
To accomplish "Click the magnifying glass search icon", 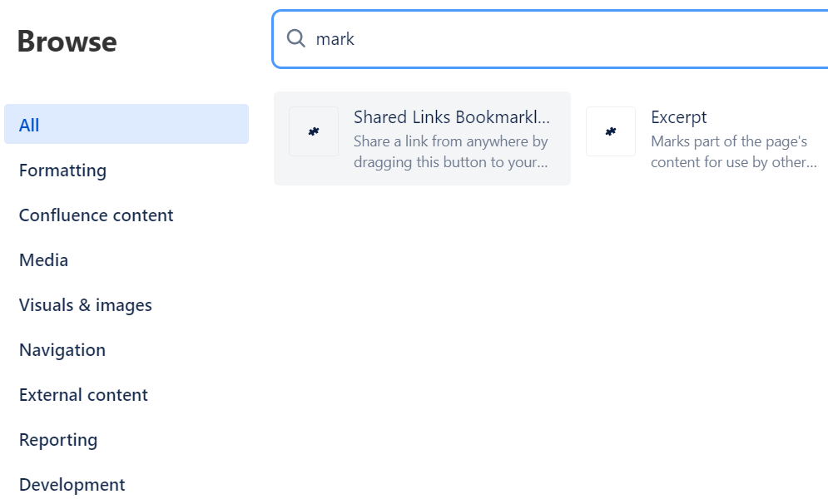I will point(295,38).
